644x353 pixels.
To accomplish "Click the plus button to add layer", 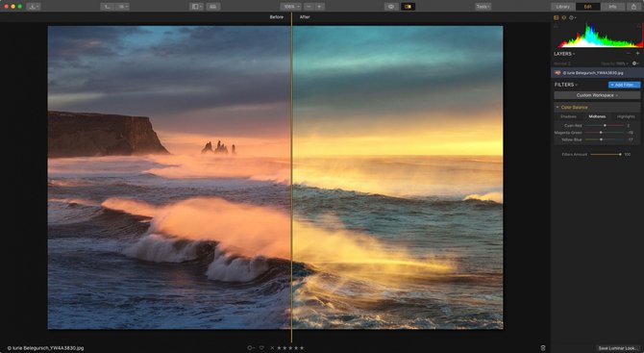I will pos(638,54).
